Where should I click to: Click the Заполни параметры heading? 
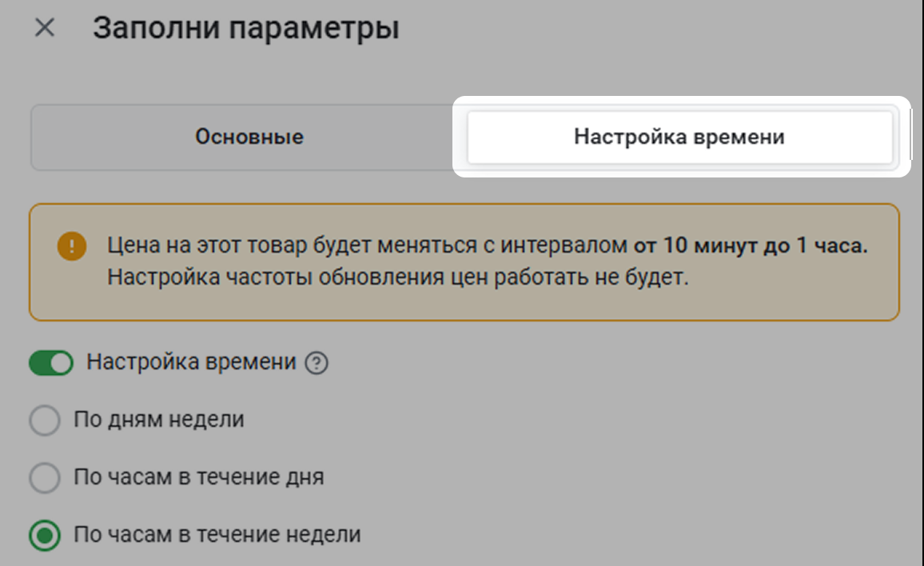coord(245,28)
